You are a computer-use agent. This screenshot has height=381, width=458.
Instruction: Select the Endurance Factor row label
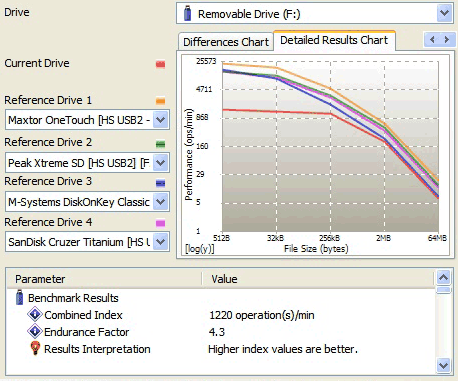pos(86,332)
